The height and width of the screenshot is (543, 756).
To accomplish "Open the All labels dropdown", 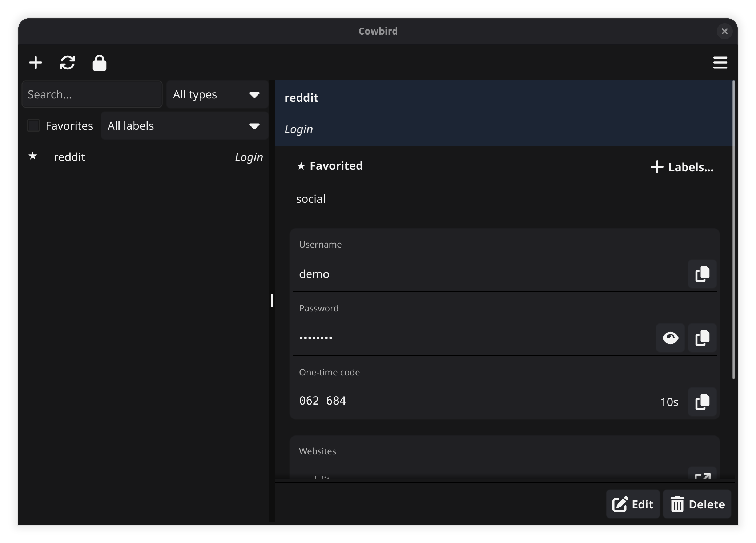I will 184,126.
